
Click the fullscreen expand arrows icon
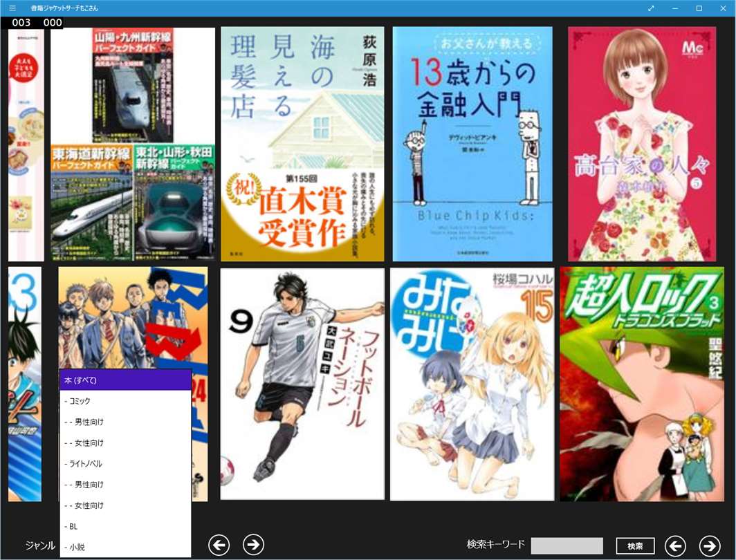[x=651, y=8]
